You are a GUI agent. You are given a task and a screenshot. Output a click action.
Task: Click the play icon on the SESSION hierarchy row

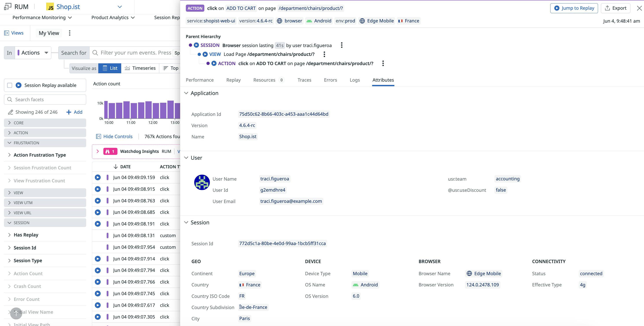pos(196,45)
